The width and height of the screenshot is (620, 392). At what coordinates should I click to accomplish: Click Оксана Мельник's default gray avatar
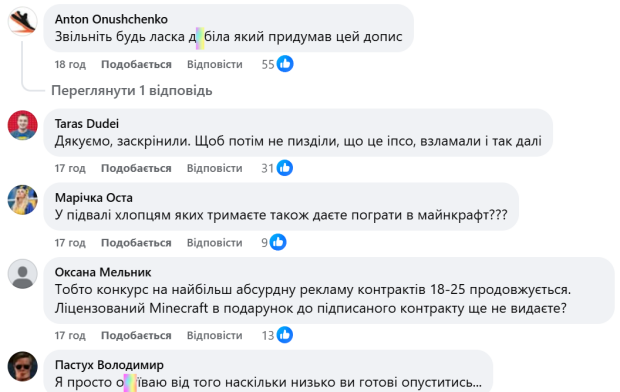23,274
